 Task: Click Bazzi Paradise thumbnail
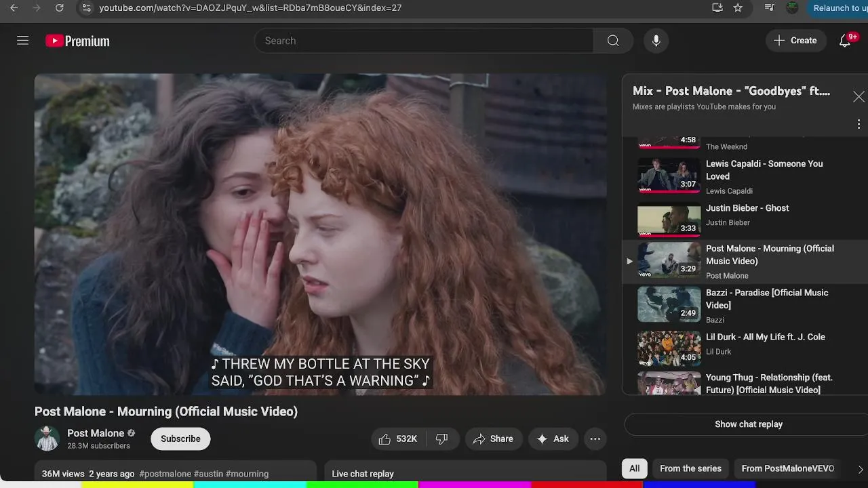point(669,304)
